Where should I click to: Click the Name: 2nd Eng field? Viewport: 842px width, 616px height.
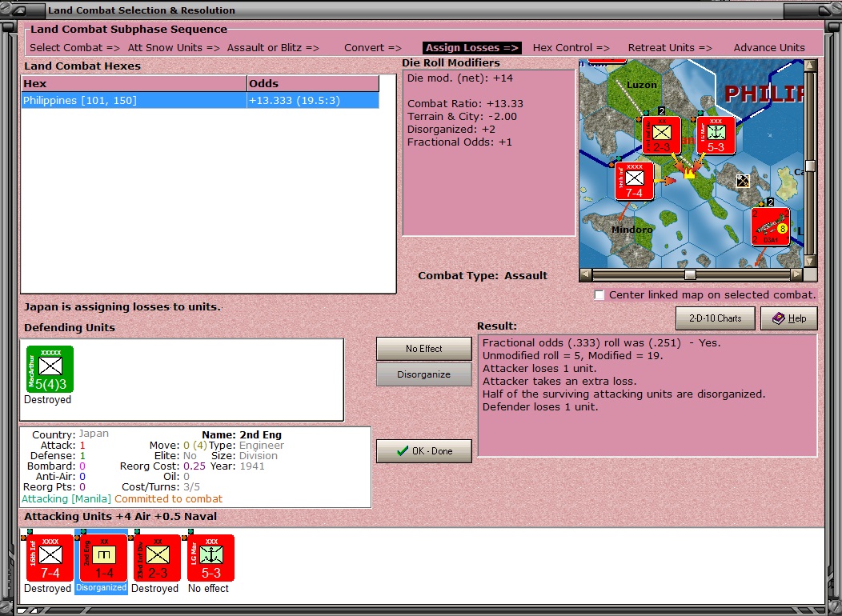pyautogui.click(x=242, y=435)
